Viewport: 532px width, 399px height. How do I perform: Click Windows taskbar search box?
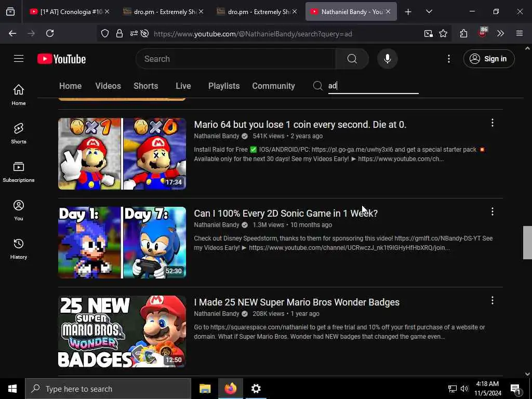tap(108, 389)
